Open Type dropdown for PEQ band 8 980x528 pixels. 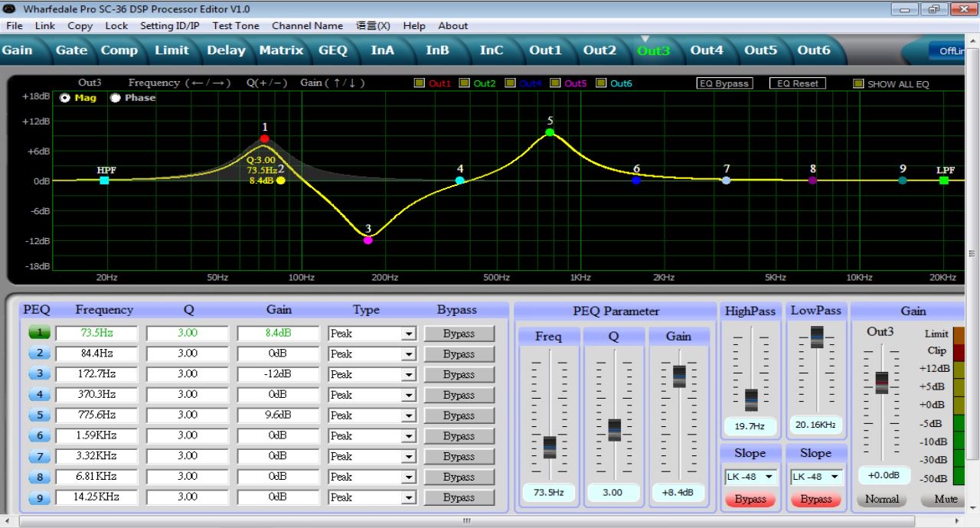point(409,477)
